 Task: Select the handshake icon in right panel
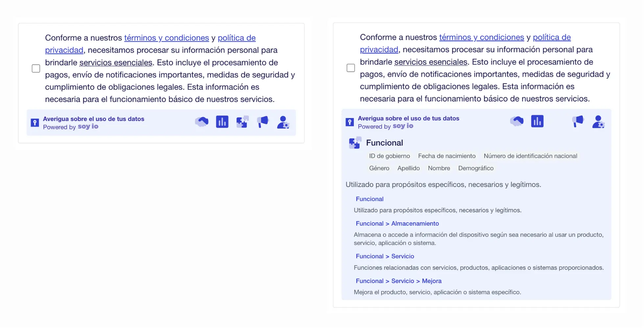tap(517, 121)
